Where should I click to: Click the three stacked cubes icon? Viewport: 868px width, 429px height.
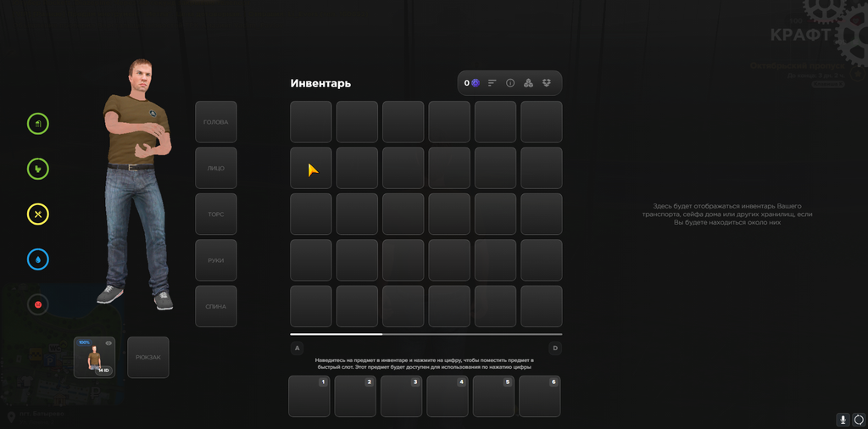[528, 83]
